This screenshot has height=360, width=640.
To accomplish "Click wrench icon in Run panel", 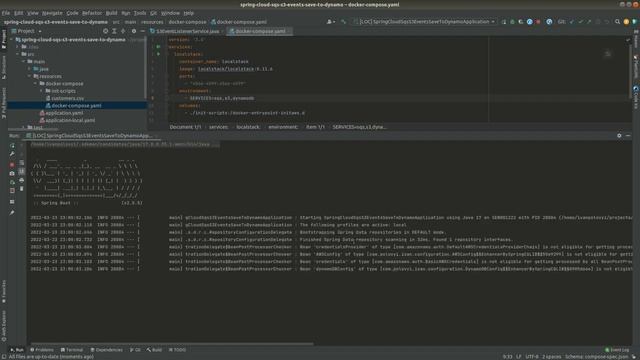I will click(x=12, y=154).
